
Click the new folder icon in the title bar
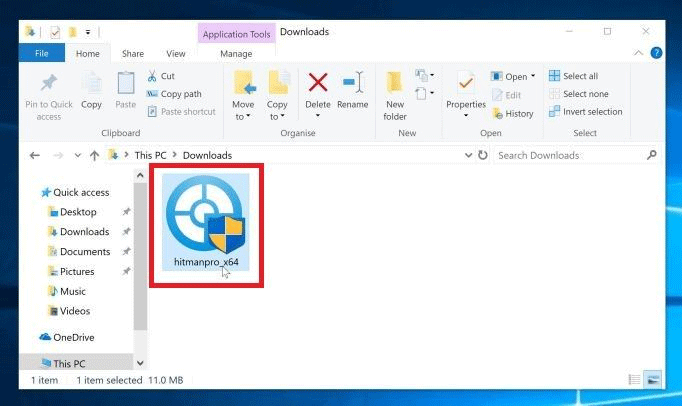73,32
